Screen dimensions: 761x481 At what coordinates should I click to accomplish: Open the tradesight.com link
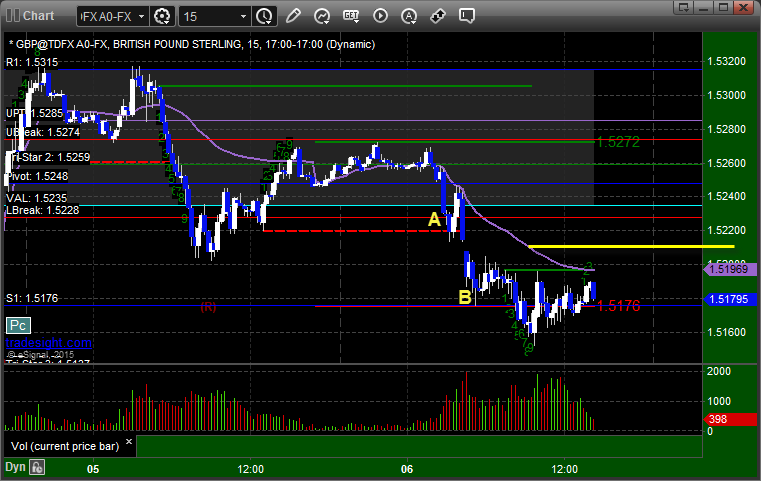[x=48, y=343]
